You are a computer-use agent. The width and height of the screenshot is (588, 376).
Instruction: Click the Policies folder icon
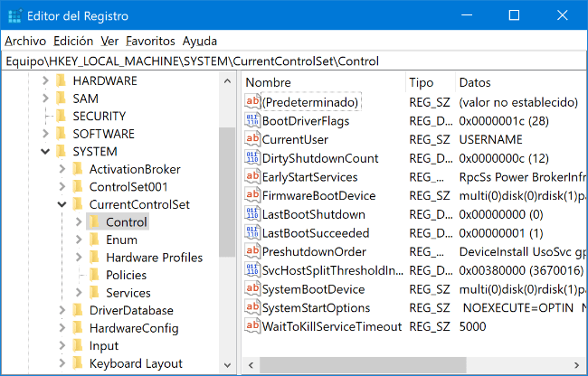point(94,275)
